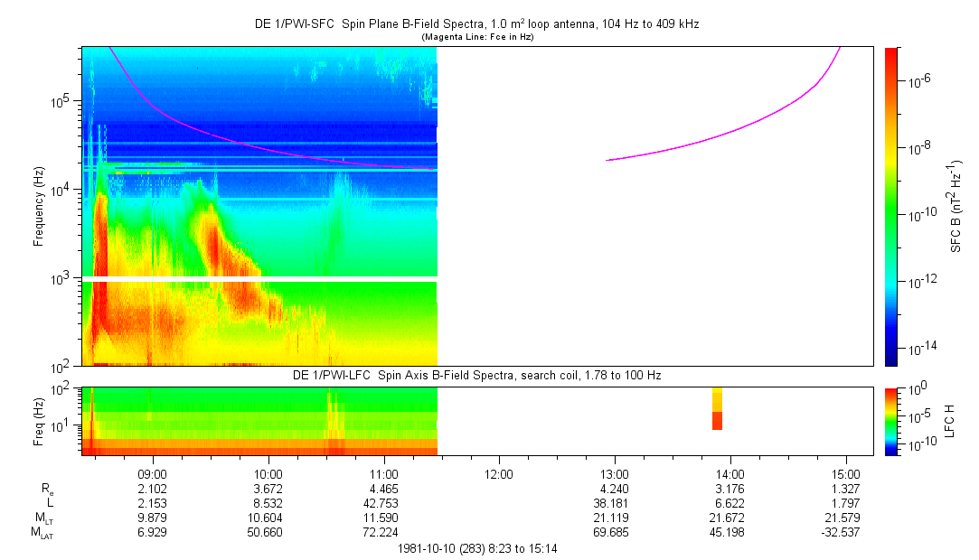Click the date range label 1981-10-10 (283)
The height and width of the screenshot is (560, 979).
(x=476, y=547)
